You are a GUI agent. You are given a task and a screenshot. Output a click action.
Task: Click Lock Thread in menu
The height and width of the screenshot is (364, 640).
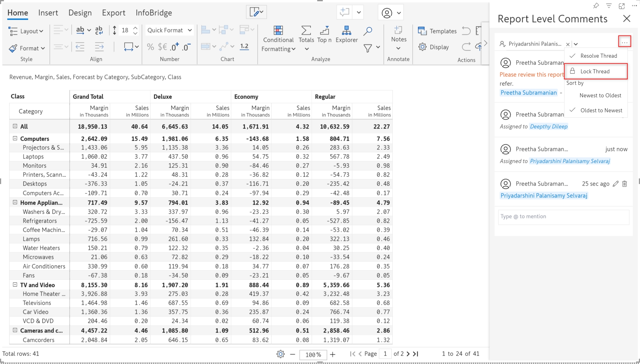coord(595,71)
